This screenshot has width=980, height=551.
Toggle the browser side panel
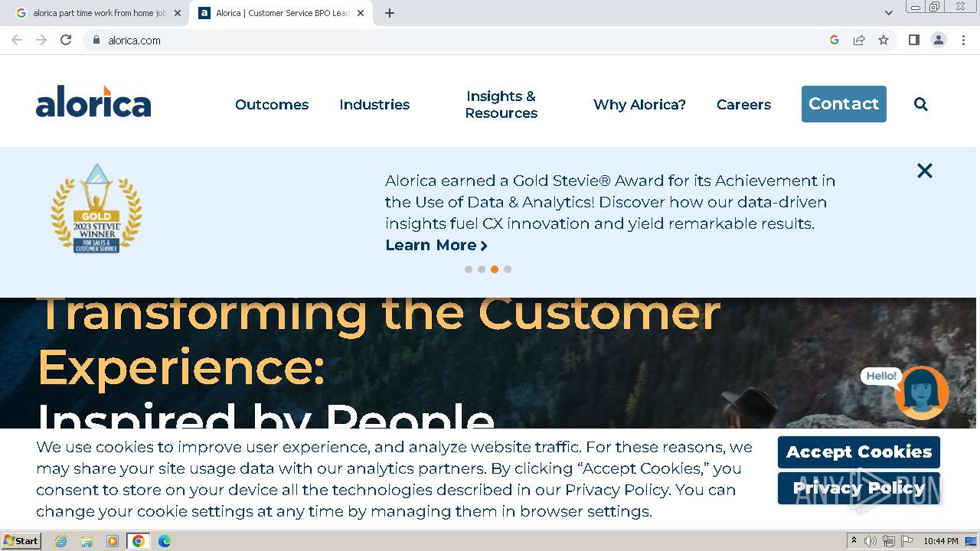coord(914,40)
